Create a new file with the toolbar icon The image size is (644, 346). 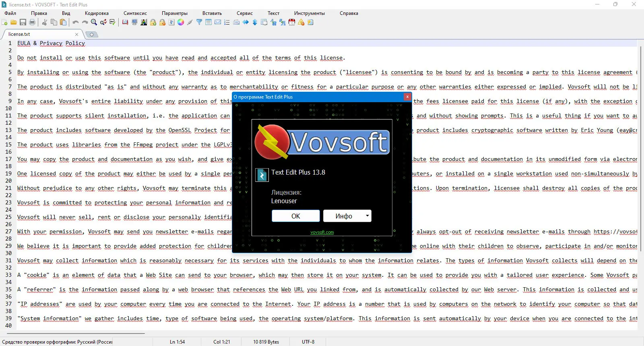[4, 23]
